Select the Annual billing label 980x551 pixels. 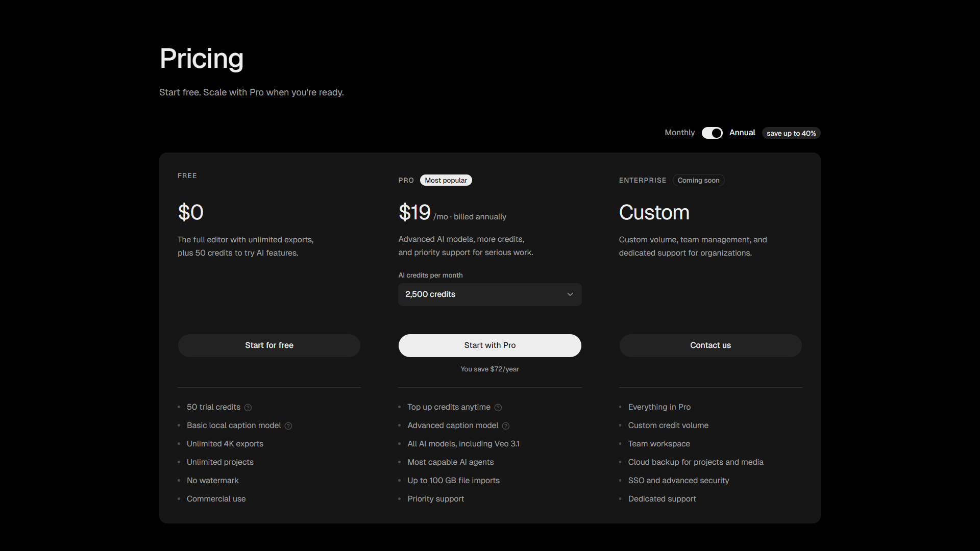tap(742, 133)
